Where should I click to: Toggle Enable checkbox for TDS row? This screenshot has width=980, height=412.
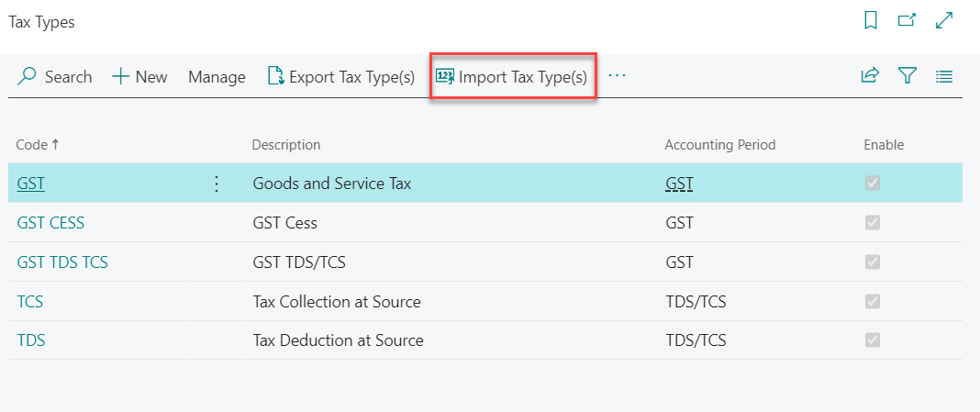click(x=873, y=340)
